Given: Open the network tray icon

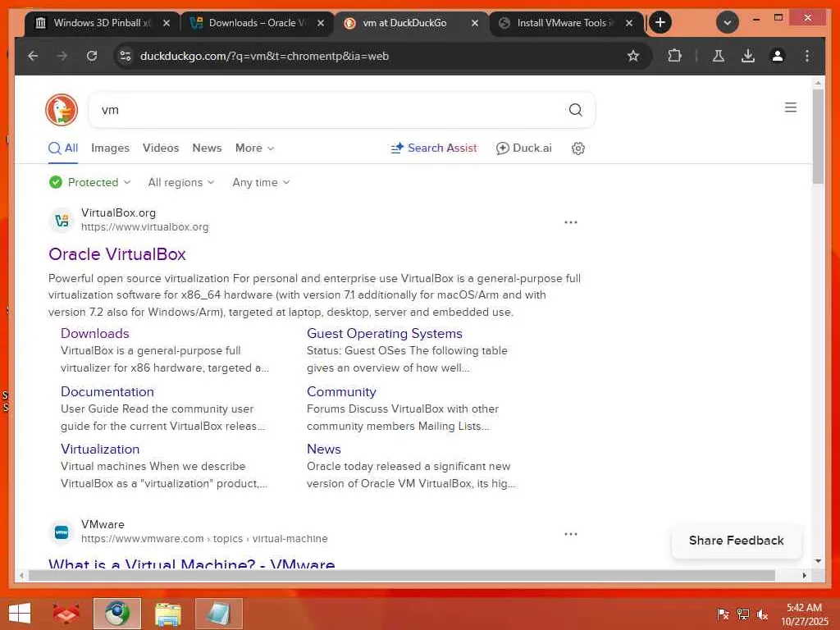Looking at the screenshot, I should point(742,614).
